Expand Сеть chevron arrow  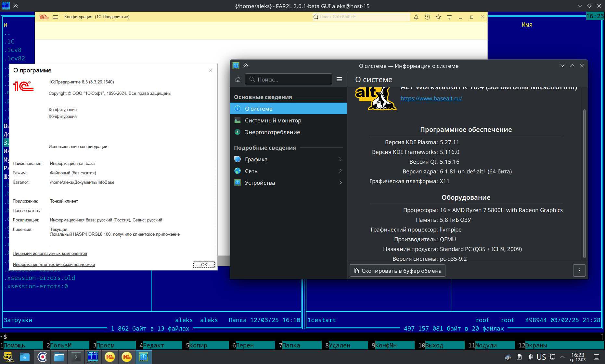pyautogui.click(x=341, y=171)
